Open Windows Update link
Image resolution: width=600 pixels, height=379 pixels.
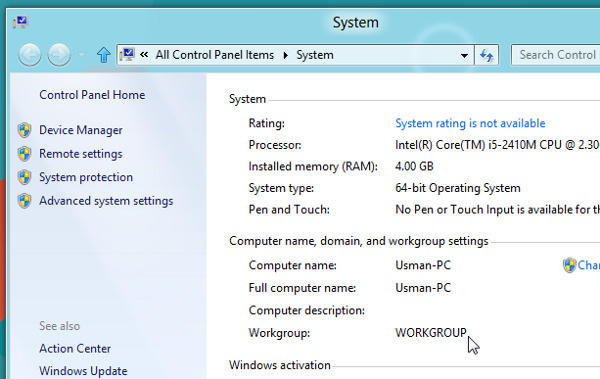83,371
